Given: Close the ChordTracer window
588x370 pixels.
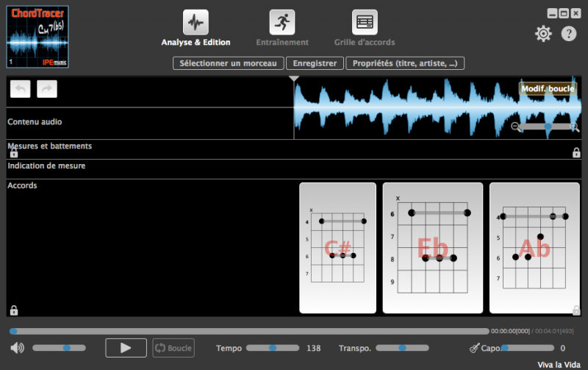Looking at the screenshot, I should [576, 13].
